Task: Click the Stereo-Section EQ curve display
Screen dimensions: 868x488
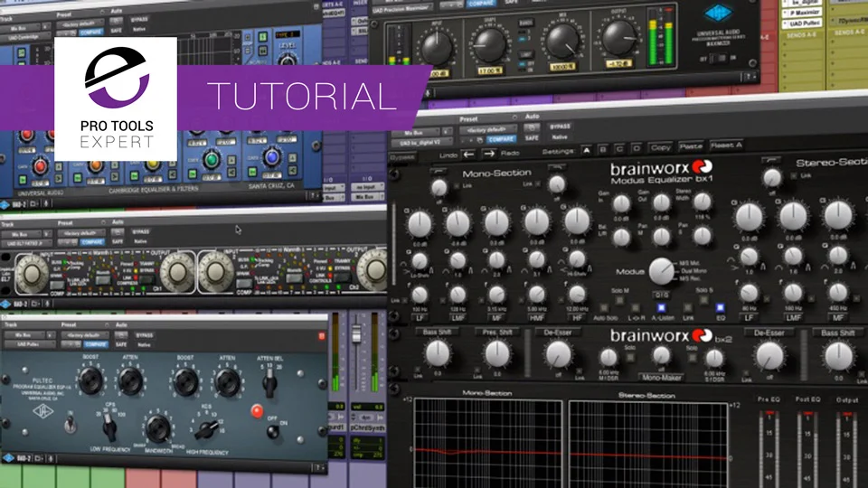Action: [x=647, y=444]
